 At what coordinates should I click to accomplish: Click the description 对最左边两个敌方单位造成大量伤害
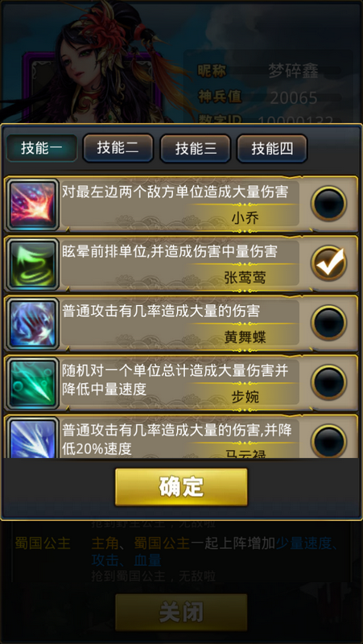tap(175, 192)
